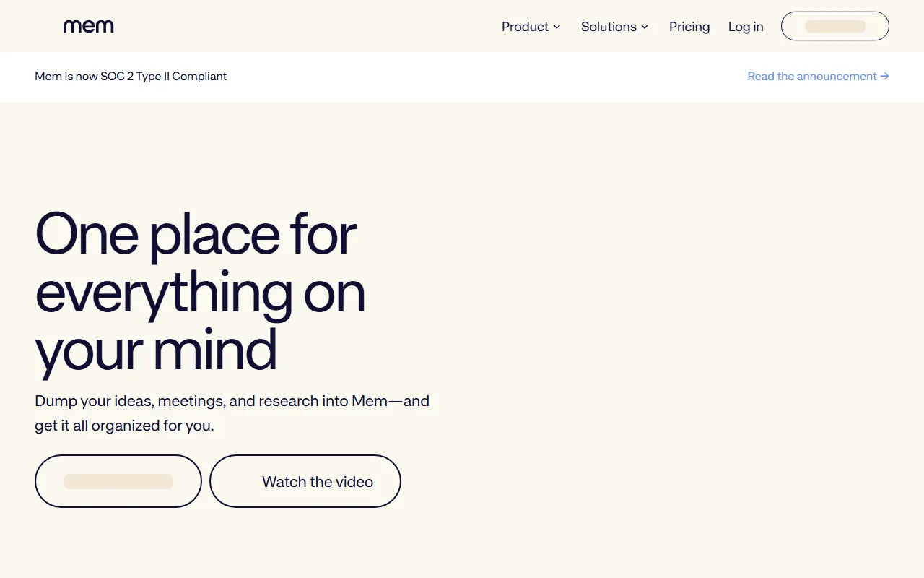Click the arrow icon after Read the announcement

click(884, 76)
